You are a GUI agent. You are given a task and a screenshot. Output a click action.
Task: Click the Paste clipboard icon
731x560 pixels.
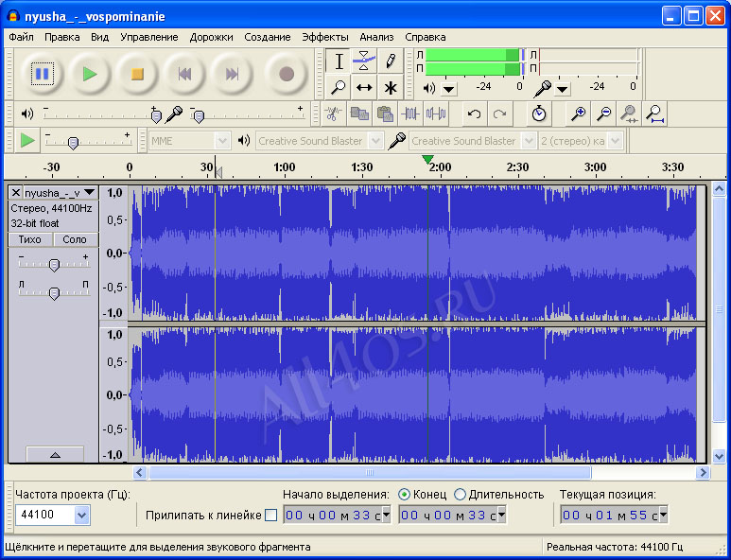tap(385, 114)
